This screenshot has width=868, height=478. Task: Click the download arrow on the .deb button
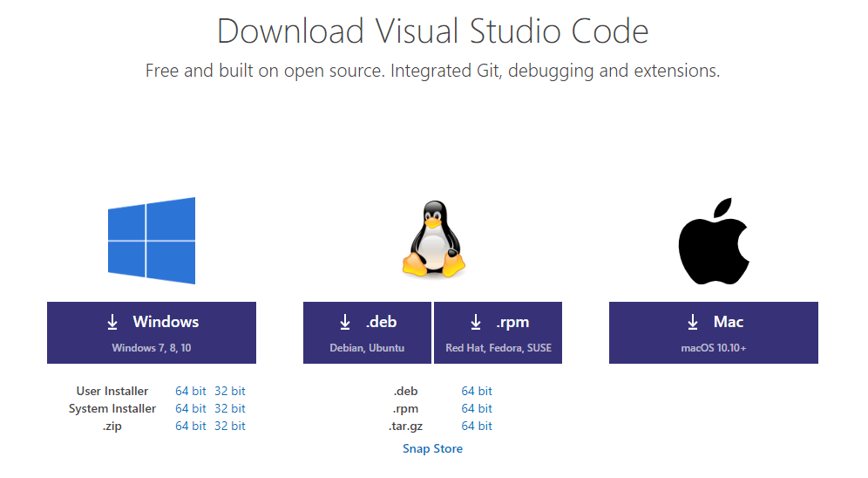[345, 323]
